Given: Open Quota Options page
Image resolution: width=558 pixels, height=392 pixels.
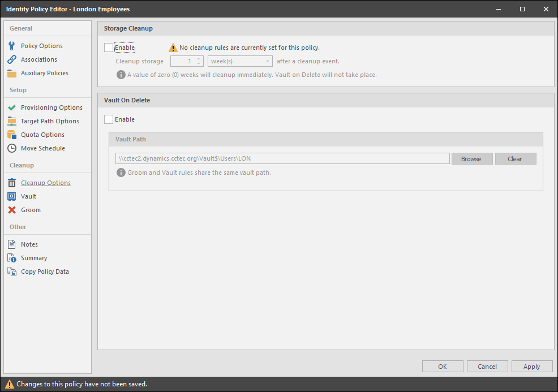Looking at the screenshot, I should (x=42, y=135).
